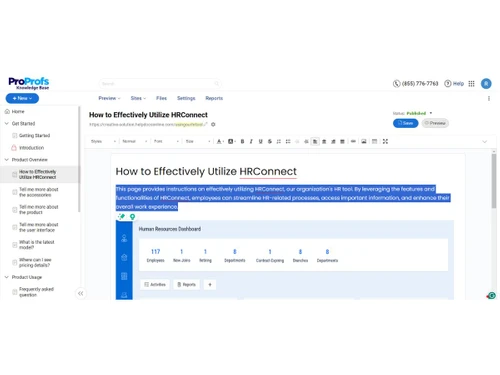Open the Settings menu item
This screenshot has width=500, height=375.
pos(186,98)
